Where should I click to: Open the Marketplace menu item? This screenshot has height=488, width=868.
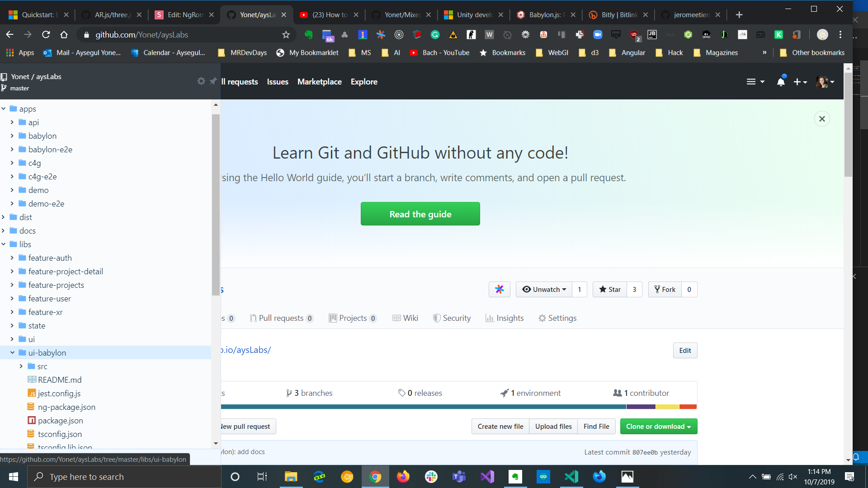pyautogui.click(x=319, y=82)
